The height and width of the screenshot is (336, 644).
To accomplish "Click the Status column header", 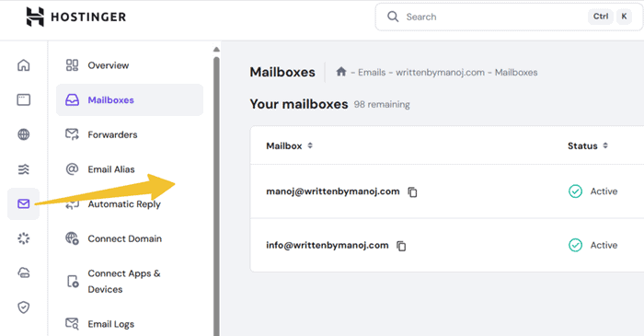I will pyautogui.click(x=582, y=145).
